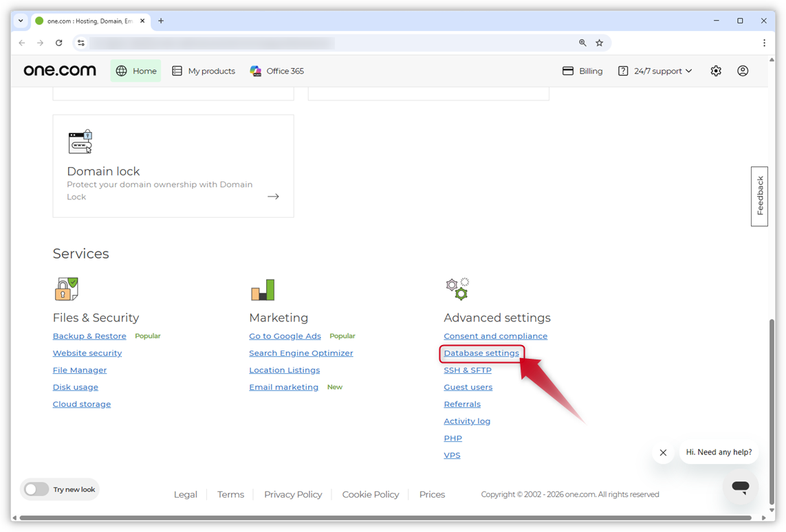Click the Advanced settings gears icon
The height and width of the screenshot is (532, 786).
coord(458,289)
